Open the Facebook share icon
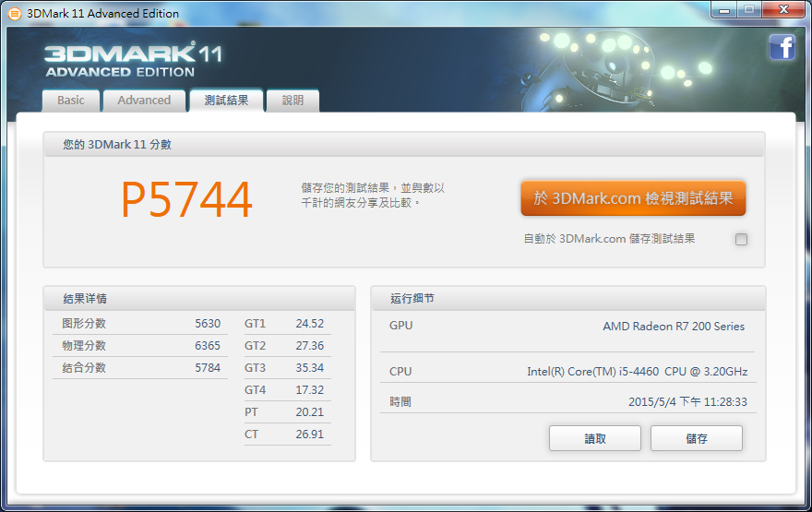Image resolution: width=812 pixels, height=512 pixels. 782,47
